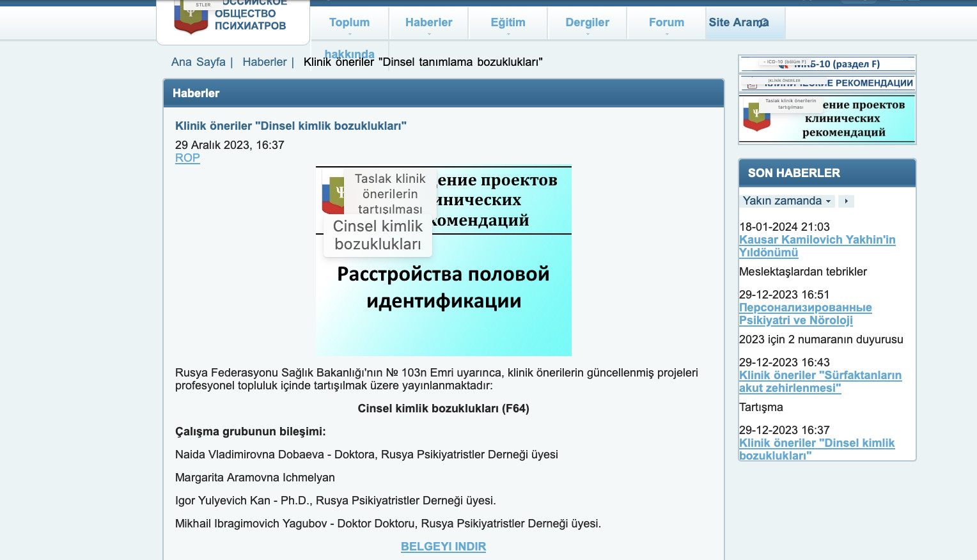Click the sidebar draft clinical recommendations banner

pos(827,119)
